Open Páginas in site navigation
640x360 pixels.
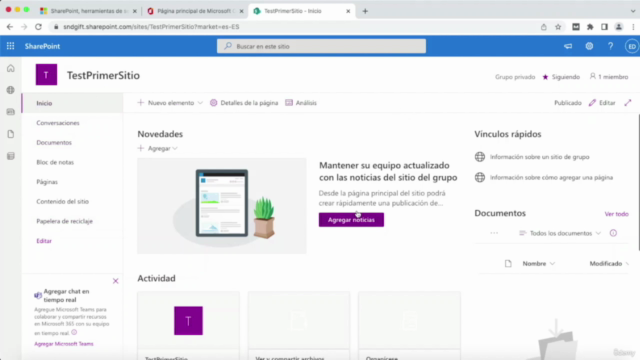(47, 182)
